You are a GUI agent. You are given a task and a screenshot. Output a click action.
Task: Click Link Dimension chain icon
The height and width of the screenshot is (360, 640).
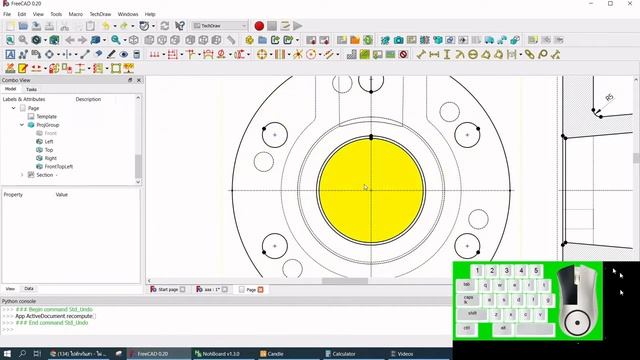tap(529, 54)
